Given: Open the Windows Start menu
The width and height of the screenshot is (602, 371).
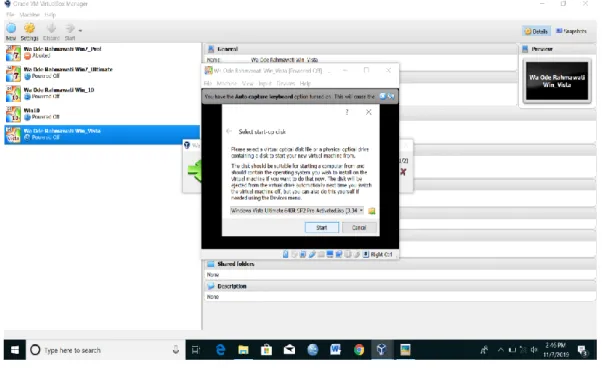Looking at the screenshot, I should click(x=15, y=350).
